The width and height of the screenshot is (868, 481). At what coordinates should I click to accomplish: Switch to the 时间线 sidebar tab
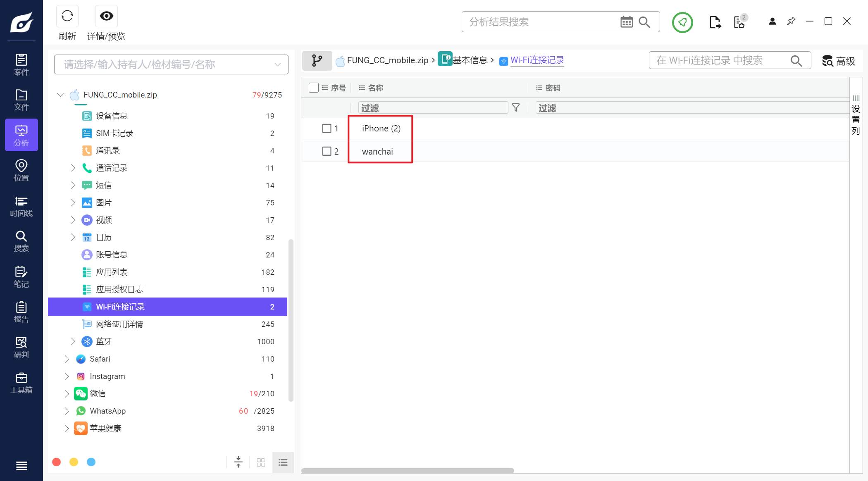pos(21,206)
